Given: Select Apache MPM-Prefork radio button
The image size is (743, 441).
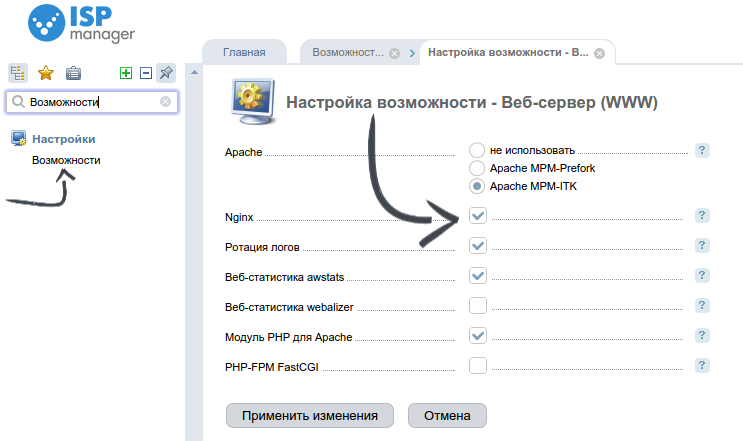Looking at the screenshot, I should 477,168.
